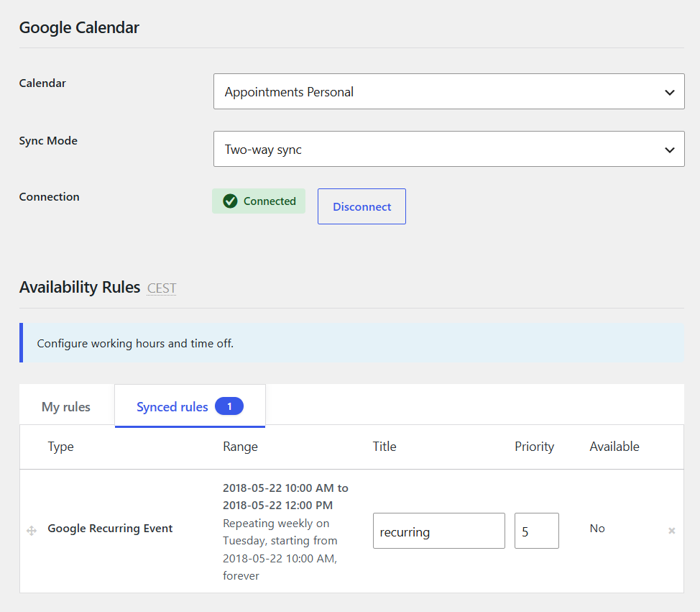Click the Availability Rules heading

pyautogui.click(x=80, y=287)
